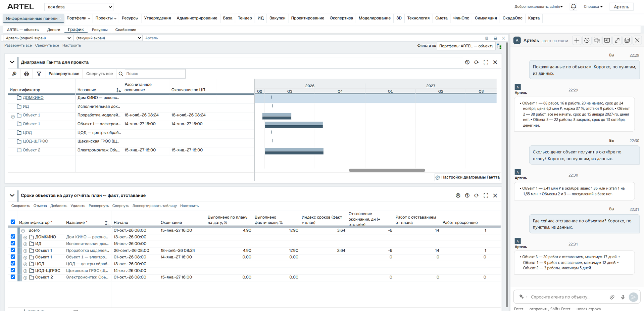Click the Gantt horizontal scrollbar

pyautogui.click(x=387, y=170)
